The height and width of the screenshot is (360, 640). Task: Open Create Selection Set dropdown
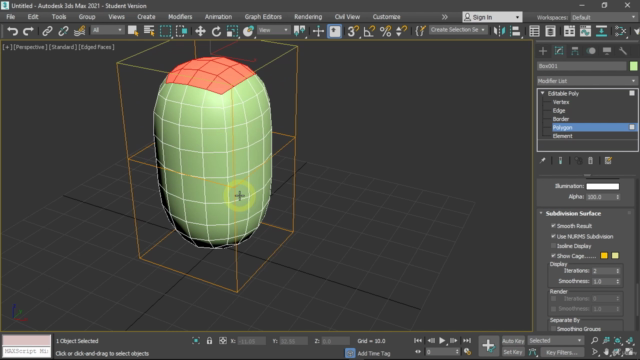pos(458,30)
